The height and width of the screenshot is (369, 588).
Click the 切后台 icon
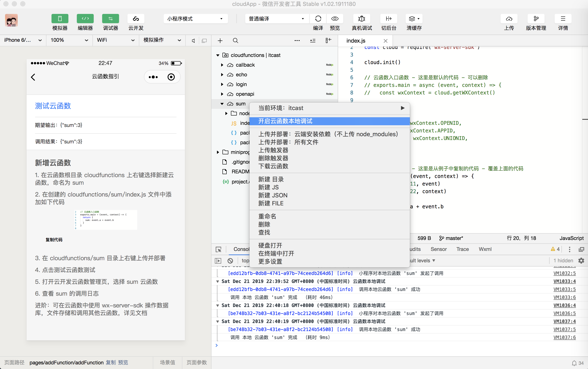389,19
